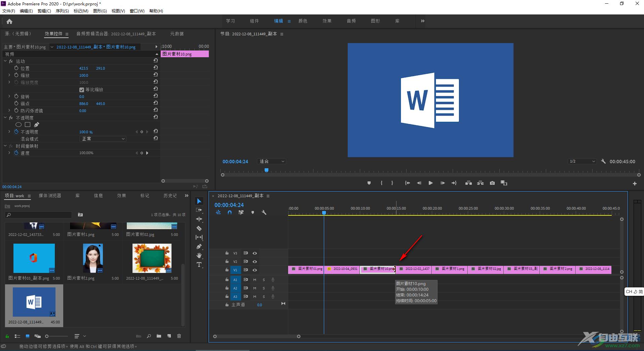Open the File menu

point(9,11)
